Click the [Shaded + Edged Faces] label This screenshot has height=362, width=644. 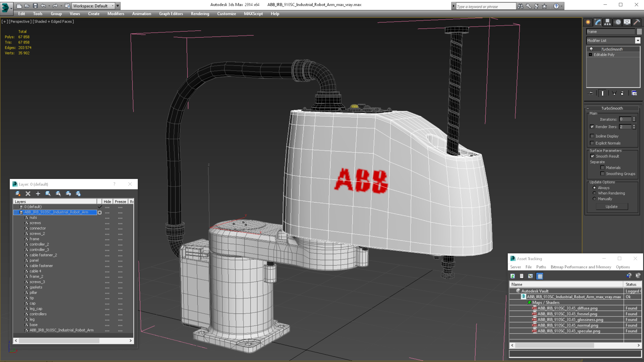coord(53,21)
